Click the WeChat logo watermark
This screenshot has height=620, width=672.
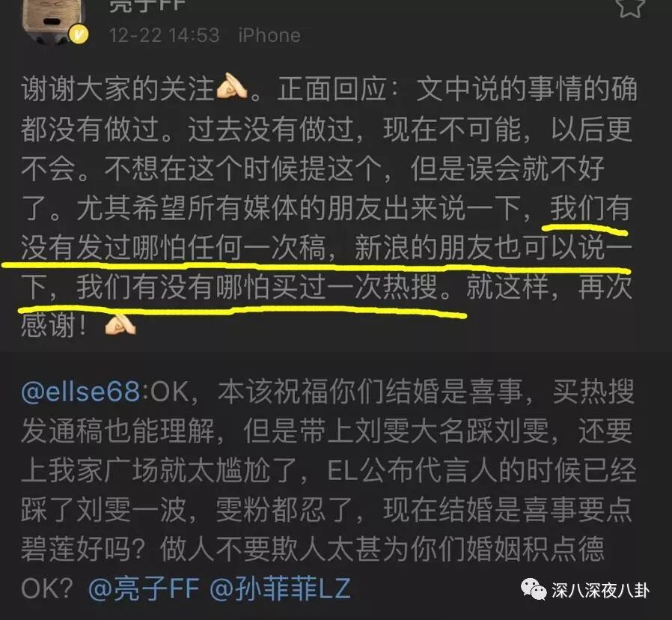(534, 590)
